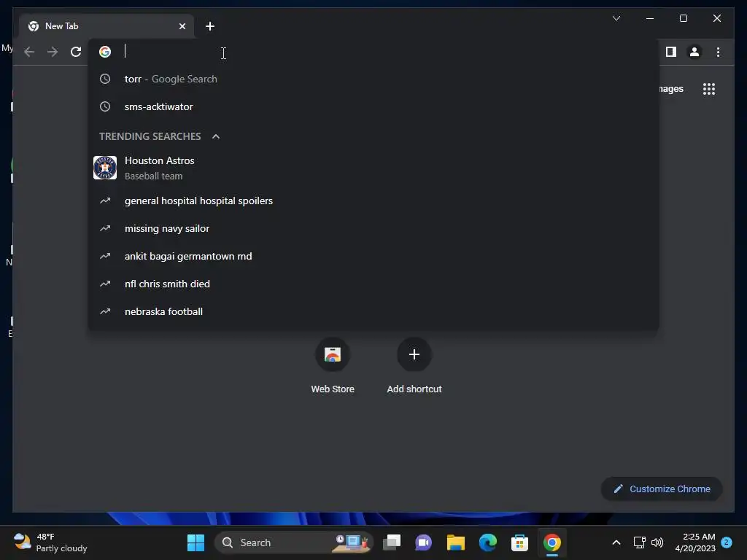Go forward using the forward arrow
This screenshot has height=560, width=747.
click(53, 52)
